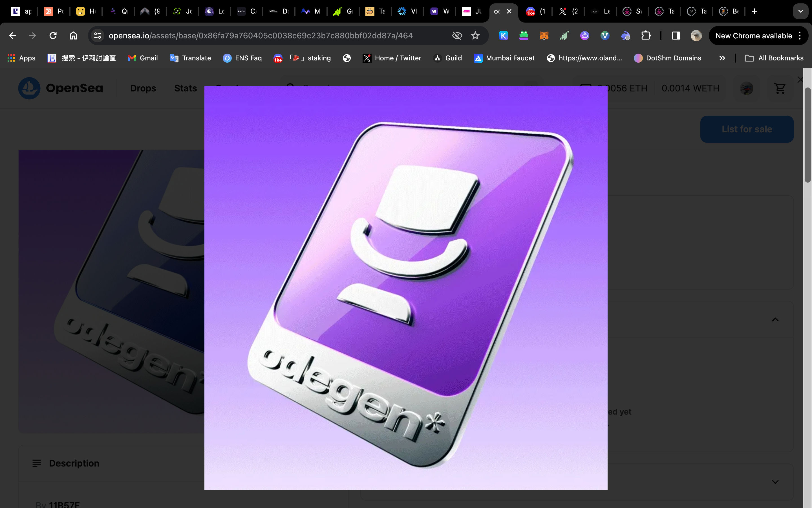The image size is (812, 508).
Task: Open the MetaMask fox extension
Action: point(544,36)
